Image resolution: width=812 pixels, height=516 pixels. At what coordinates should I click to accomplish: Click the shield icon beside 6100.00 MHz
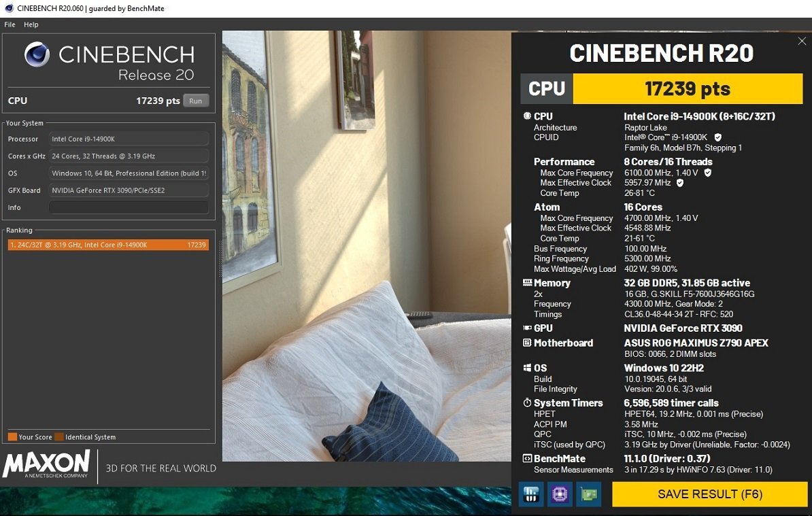(x=707, y=173)
